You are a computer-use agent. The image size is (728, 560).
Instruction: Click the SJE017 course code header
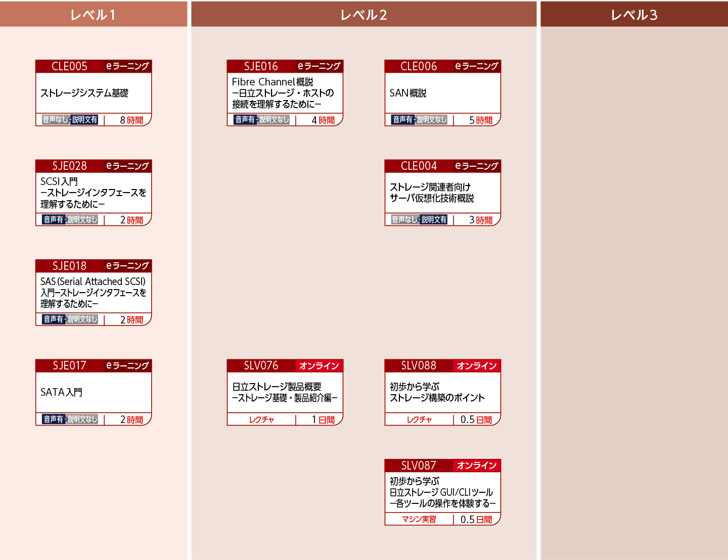[x=70, y=365]
